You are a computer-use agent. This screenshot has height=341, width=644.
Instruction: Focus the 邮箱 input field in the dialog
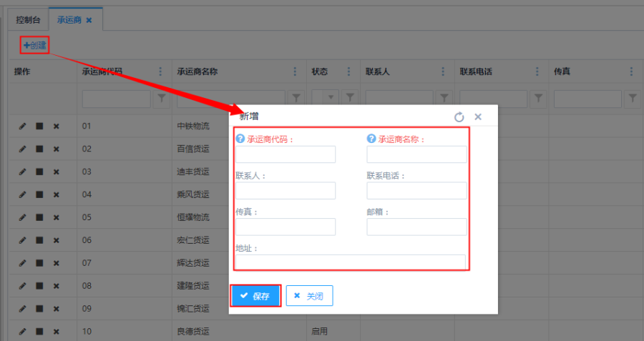(x=416, y=227)
